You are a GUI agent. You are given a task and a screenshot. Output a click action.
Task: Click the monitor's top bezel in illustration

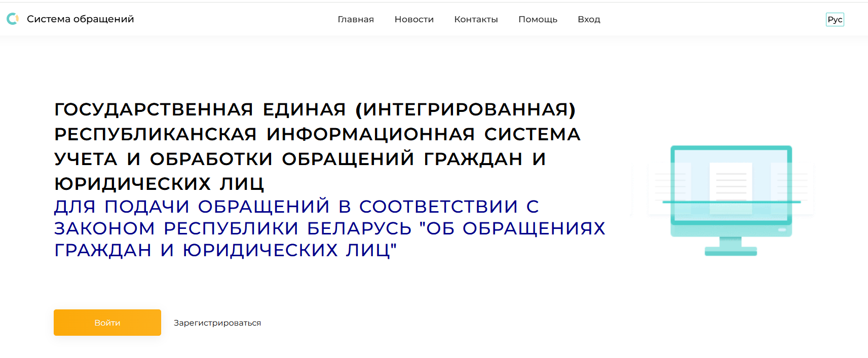(x=731, y=148)
